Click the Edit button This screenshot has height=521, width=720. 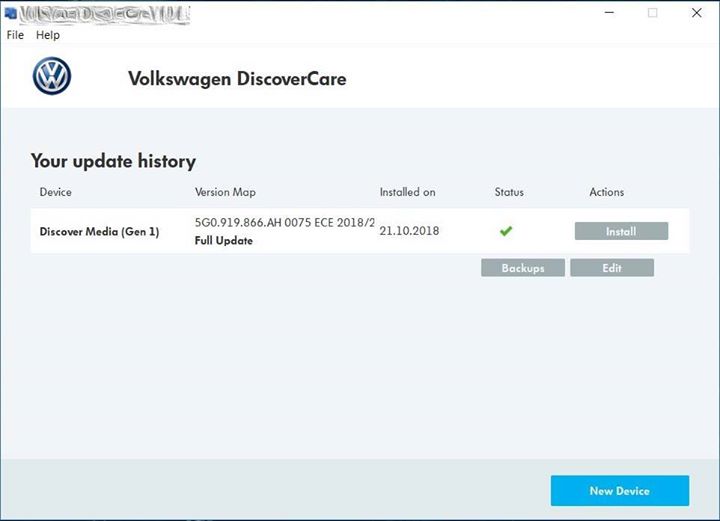[612, 268]
